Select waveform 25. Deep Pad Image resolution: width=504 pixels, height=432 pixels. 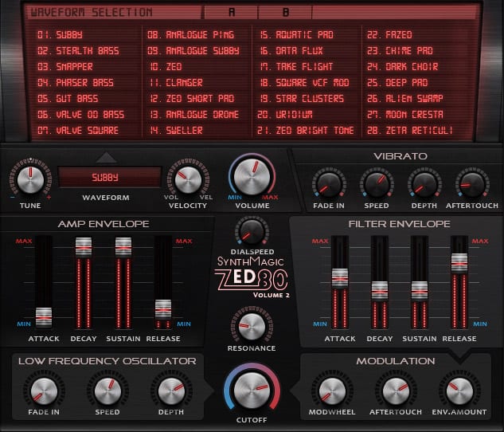point(397,83)
